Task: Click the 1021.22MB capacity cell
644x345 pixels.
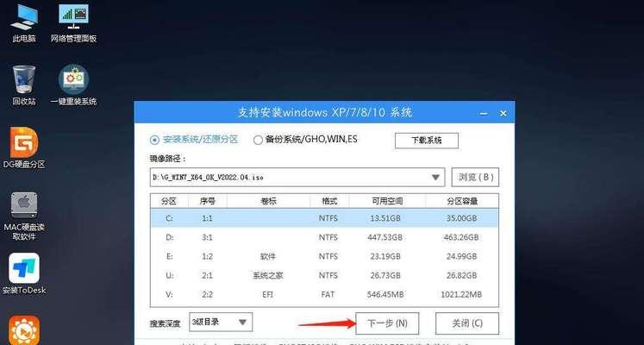Action: tap(461, 294)
